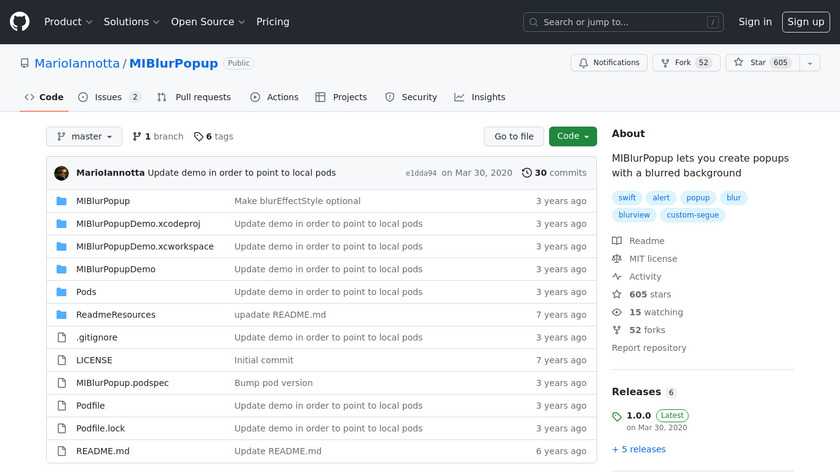Screen dimensions: 840x472
Task: Expand the Product menu
Action: click(68, 22)
